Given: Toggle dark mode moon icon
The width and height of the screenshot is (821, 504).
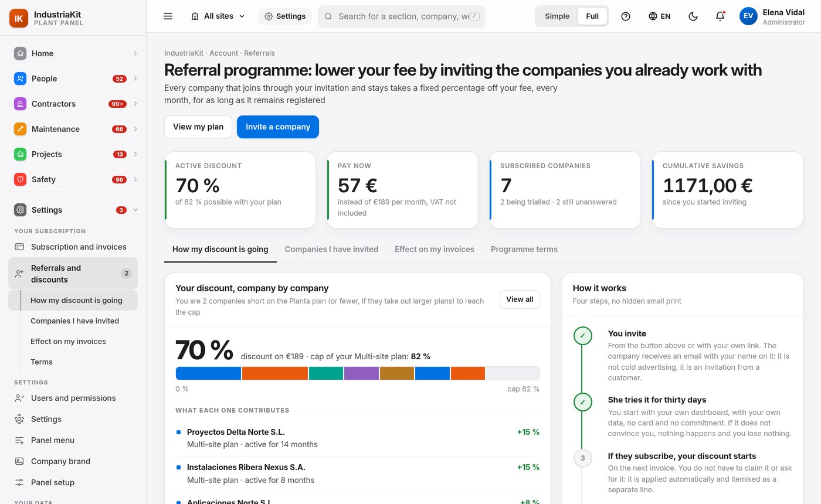Looking at the screenshot, I should (693, 16).
